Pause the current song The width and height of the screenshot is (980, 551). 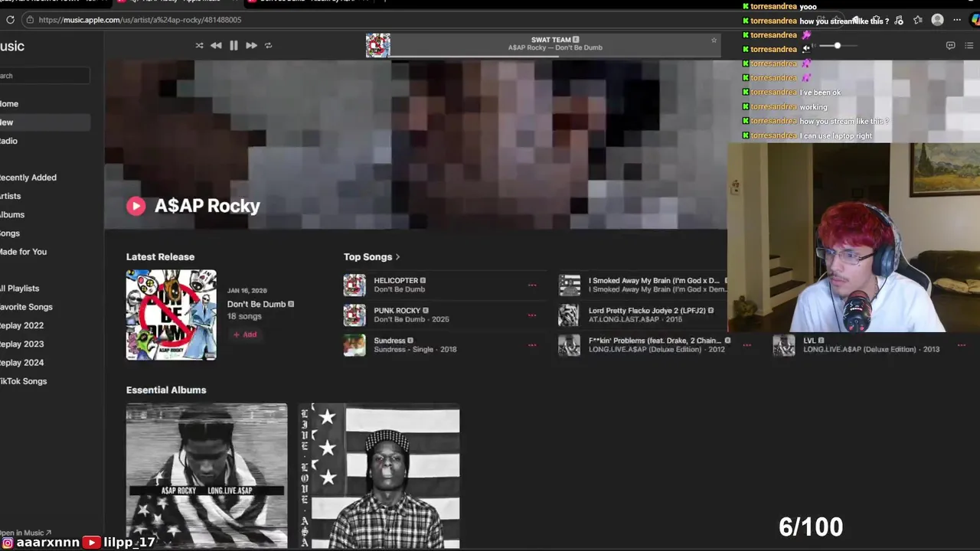tap(234, 45)
